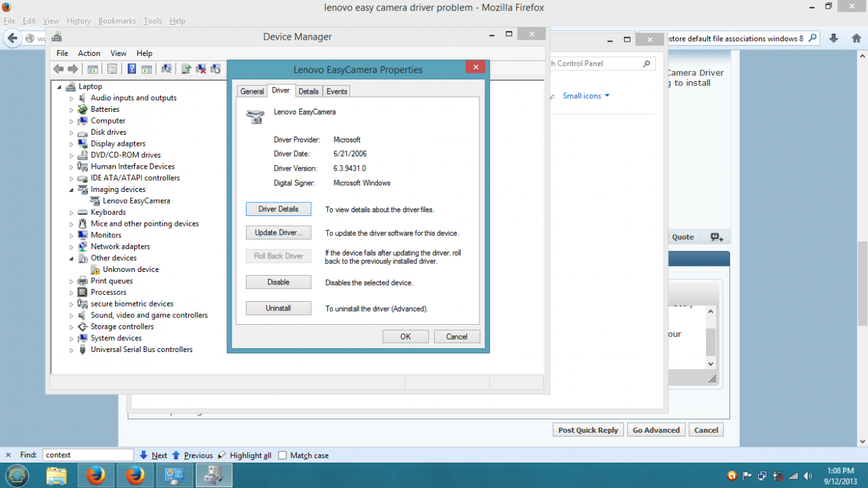
Task: Click Uninstall button in Properties dialog
Action: pyautogui.click(x=278, y=308)
